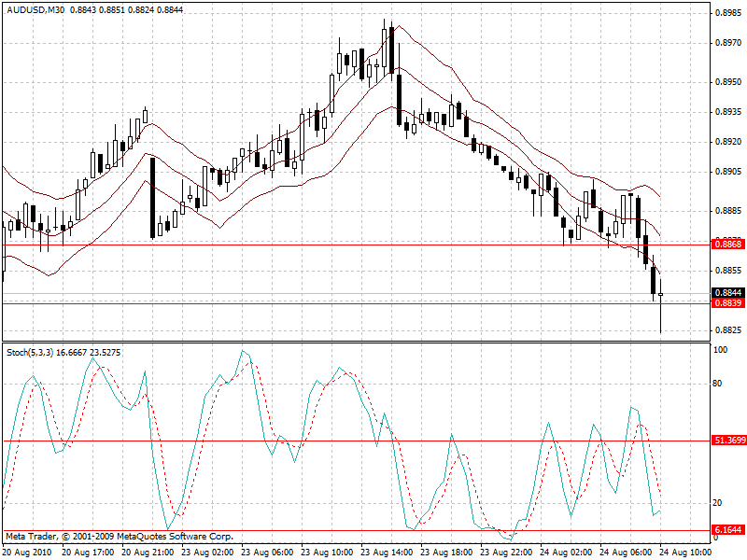Click the 0.8985 price on the scale
The height and width of the screenshot is (560, 747).
727,13
